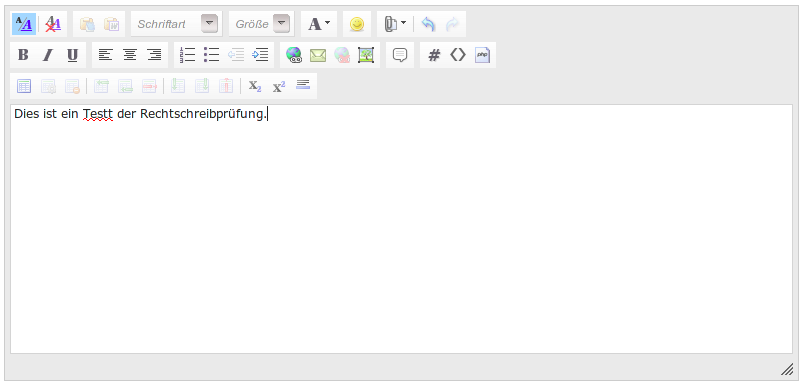Align text right

[x=154, y=55]
